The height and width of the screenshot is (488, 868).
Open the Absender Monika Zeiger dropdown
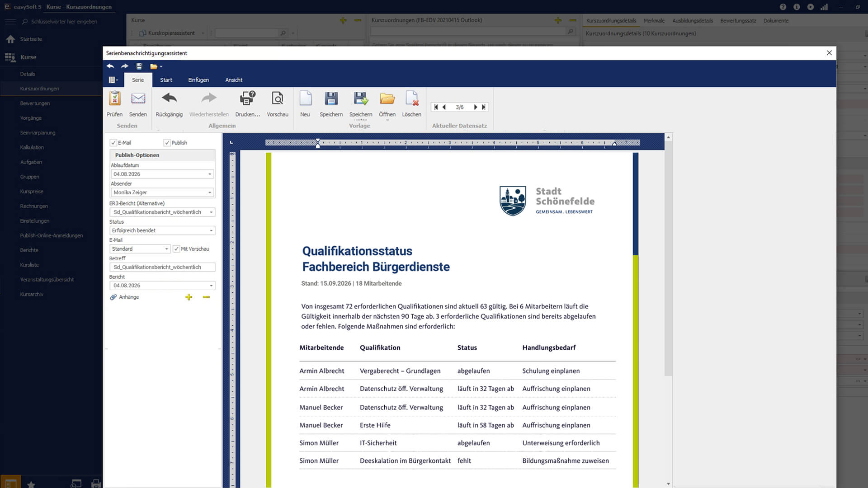(x=210, y=192)
